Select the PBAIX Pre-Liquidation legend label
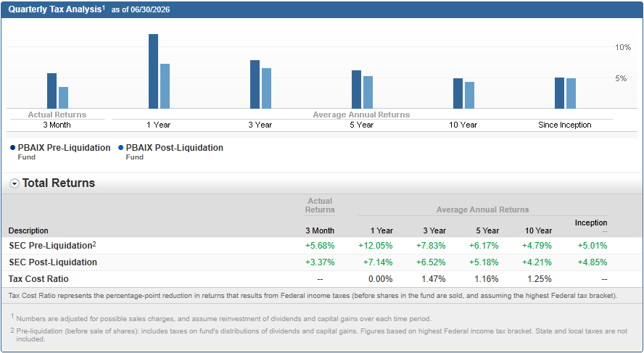This screenshot has width=644, height=353. [x=64, y=148]
